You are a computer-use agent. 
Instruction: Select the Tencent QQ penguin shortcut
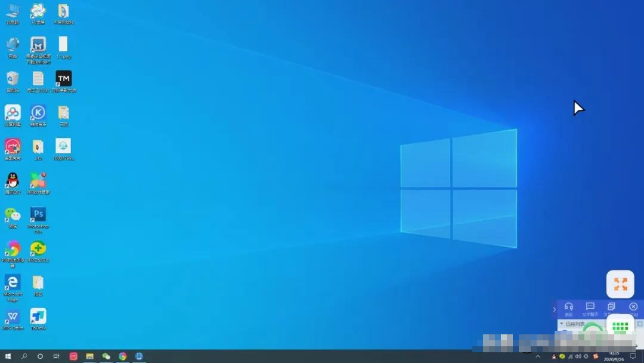[13, 183]
